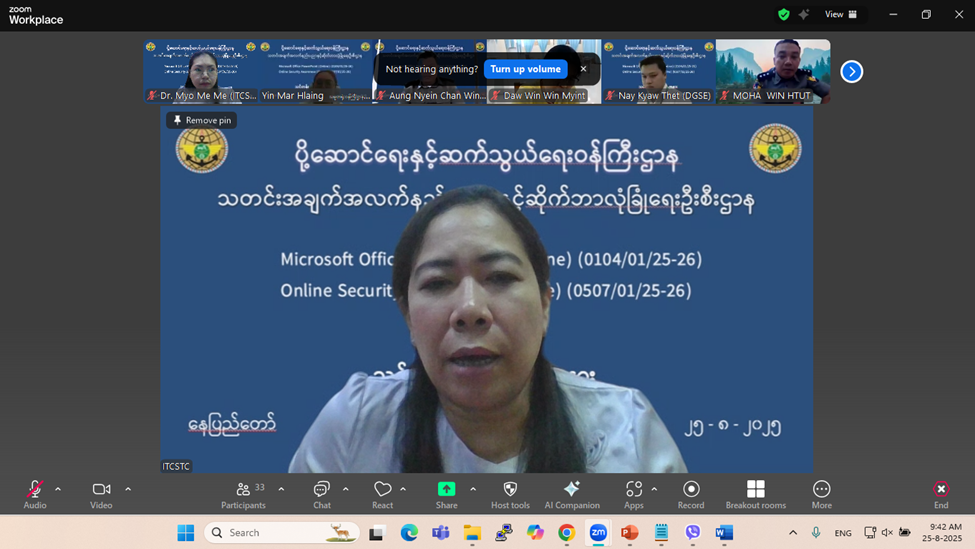Image resolution: width=975 pixels, height=549 pixels.
Task: Select MOHA WIN HTUT video thumbnail
Action: [773, 70]
